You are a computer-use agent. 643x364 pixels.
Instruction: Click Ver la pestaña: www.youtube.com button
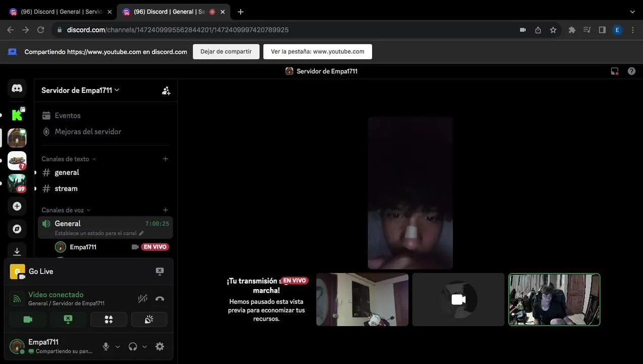317,52
